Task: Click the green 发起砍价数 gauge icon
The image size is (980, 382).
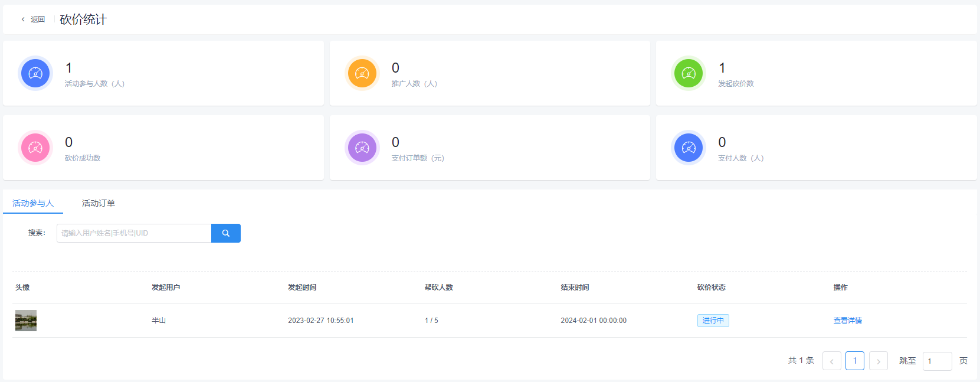Action: tap(689, 73)
